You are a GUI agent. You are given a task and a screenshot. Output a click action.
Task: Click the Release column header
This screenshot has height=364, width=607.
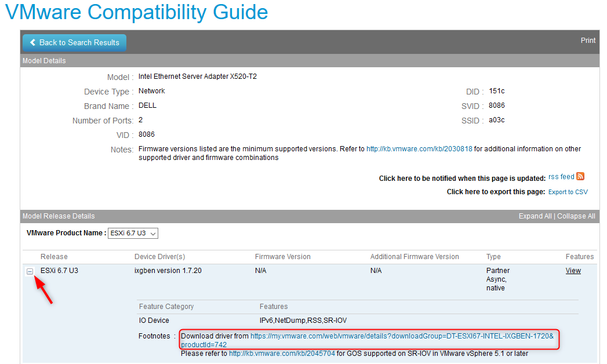54,257
